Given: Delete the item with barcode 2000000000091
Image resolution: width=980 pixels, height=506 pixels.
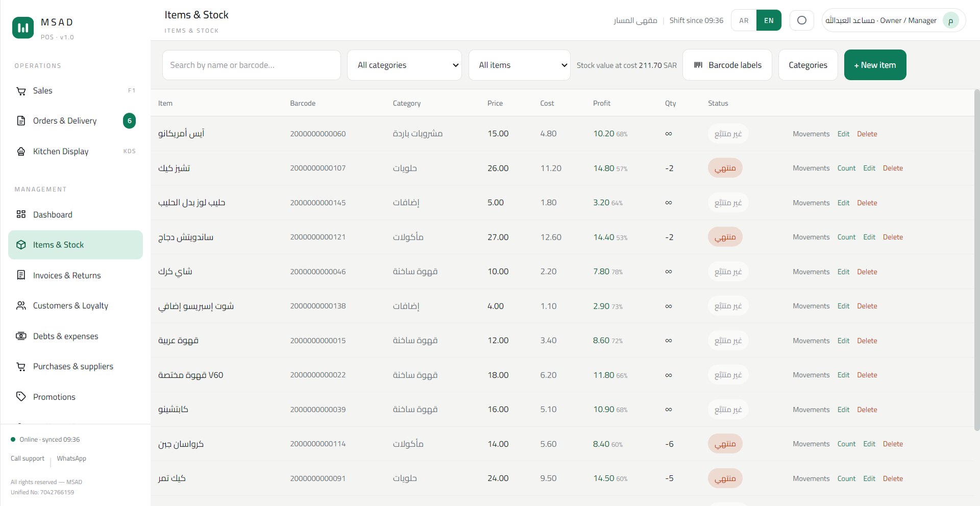Looking at the screenshot, I should pyautogui.click(x=893, y=478).
